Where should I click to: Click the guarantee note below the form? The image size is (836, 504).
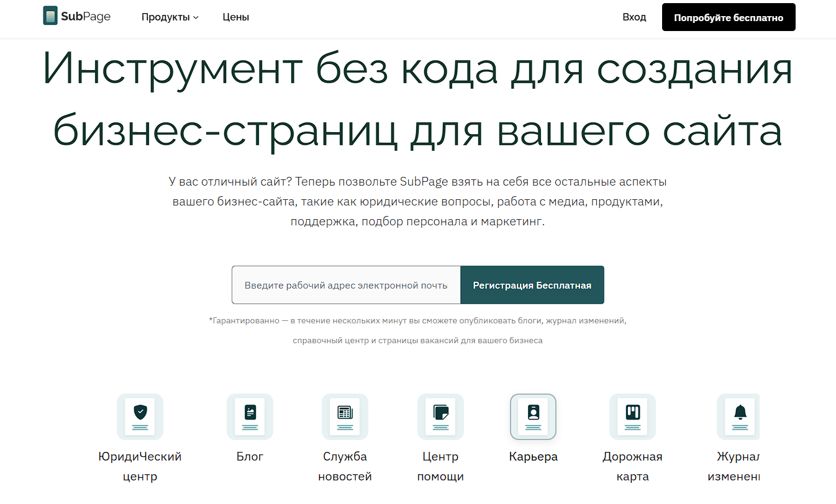417,330
